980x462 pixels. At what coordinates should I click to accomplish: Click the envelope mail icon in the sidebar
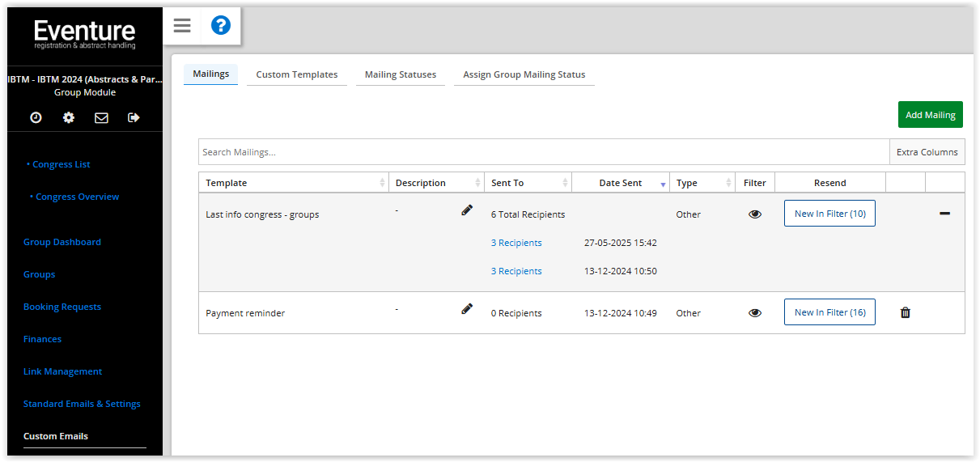101,118
